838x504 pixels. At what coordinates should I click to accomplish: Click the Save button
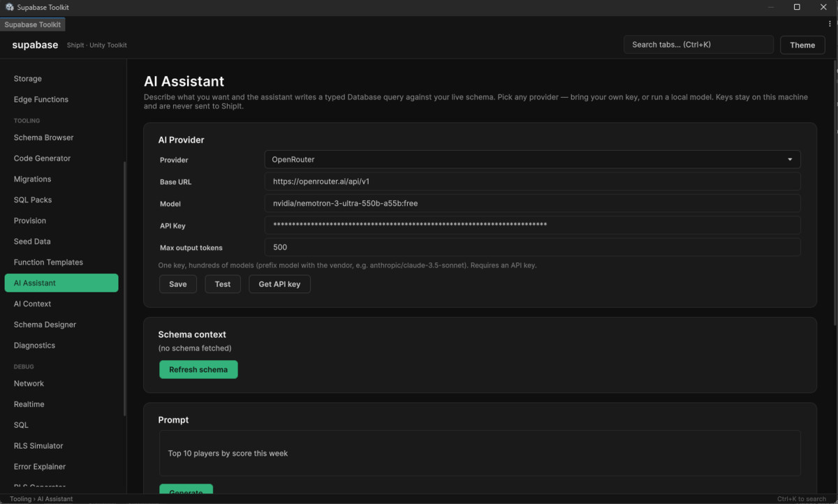(x=178, y=284)
